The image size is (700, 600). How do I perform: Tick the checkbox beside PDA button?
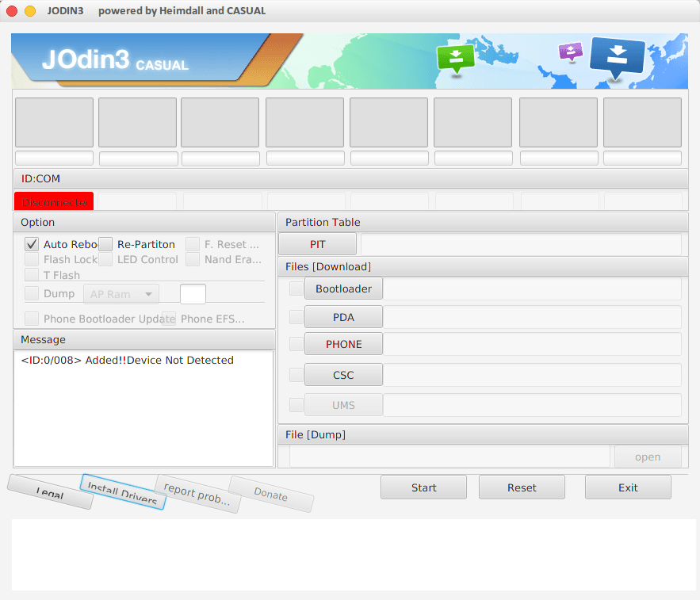point(296,317)
